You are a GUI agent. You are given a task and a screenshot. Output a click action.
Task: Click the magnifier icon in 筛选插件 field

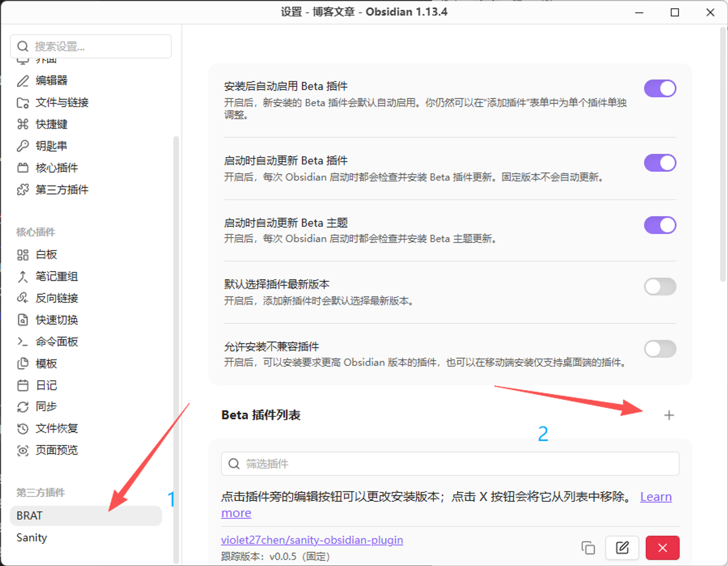click(234, 464)
